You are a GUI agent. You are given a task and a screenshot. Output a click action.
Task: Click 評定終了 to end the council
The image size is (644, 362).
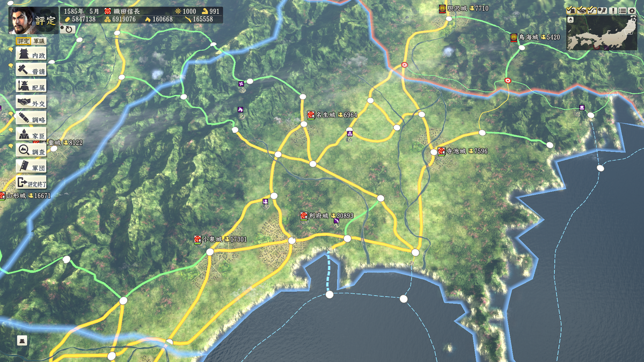(x=31, y=183)
